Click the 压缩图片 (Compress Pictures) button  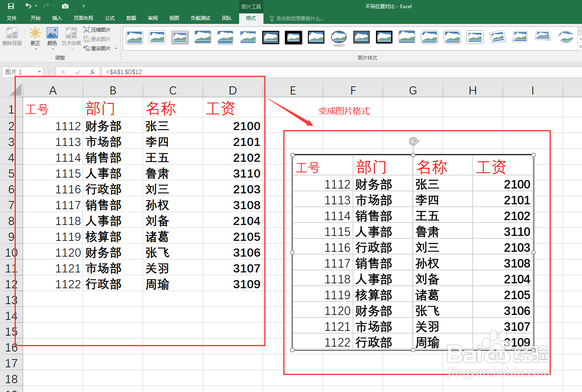[x=97, y=29]
